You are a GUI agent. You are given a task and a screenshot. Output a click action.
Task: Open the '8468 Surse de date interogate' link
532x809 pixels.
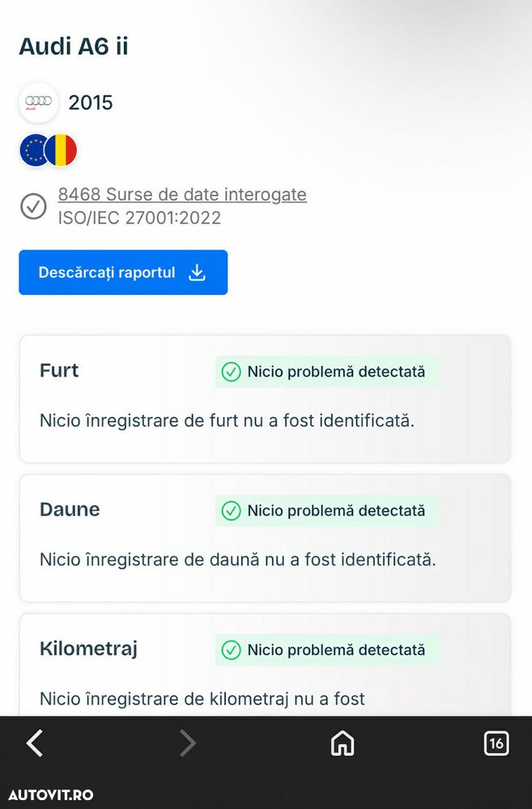coord(182,194)
